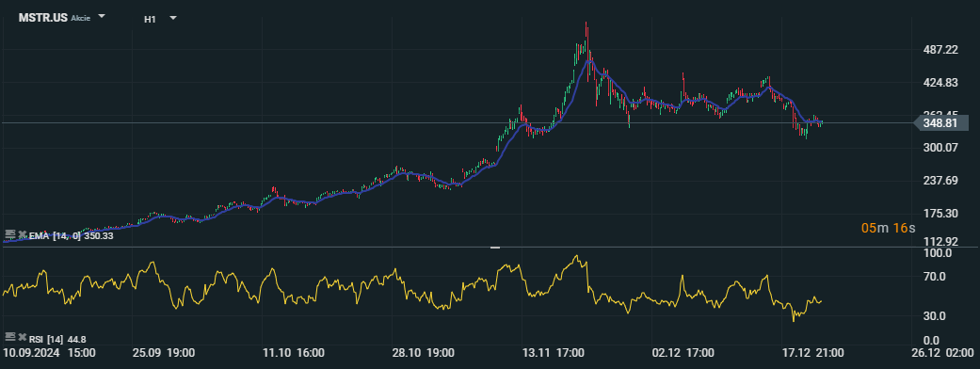Image resolution: width=980 pixels, height=369 pixels.
Task: Remove the EMA indicator with X
Action: pyautogui.click(x=22, y=235)
